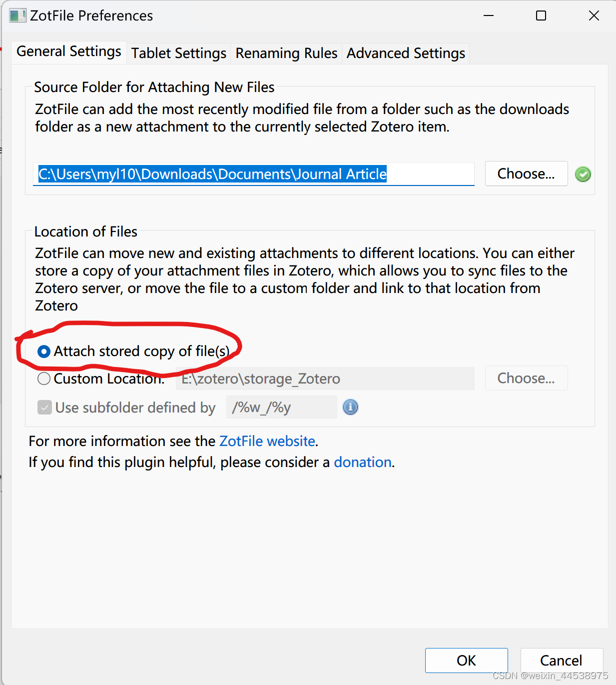Maximize the ZotFile Preferences window
616x685 pixels.
541,15
